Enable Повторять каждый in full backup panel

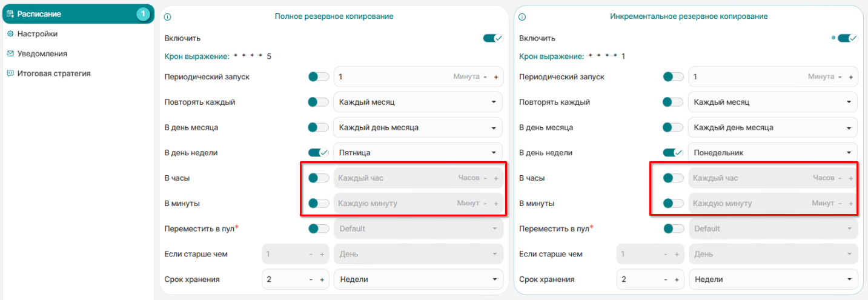tap(319, 102)
